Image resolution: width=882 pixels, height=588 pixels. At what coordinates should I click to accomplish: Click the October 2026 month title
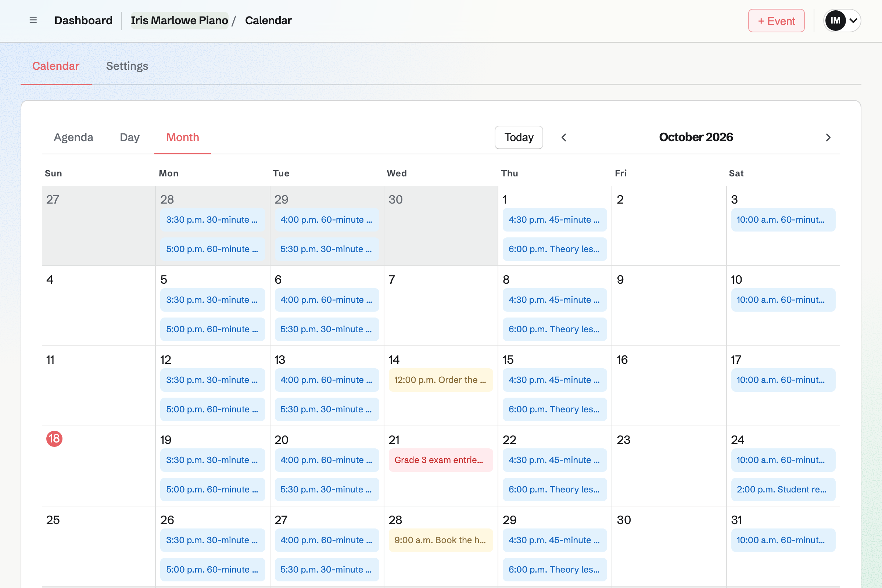click(x=696, y=137)
